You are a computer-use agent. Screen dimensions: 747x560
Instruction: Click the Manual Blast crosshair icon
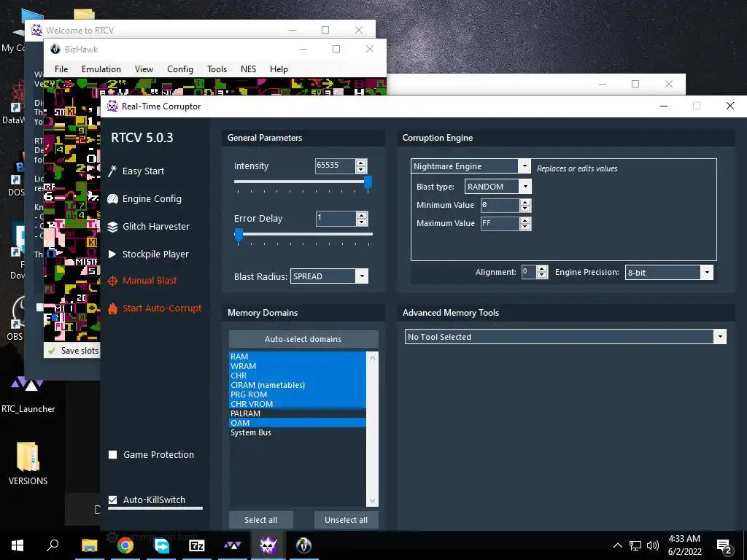click(112, 281)
